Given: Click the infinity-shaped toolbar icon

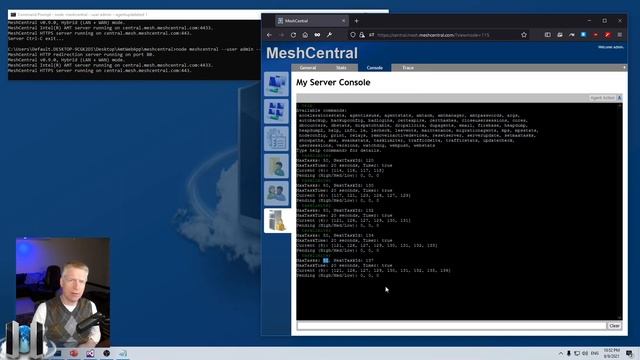Looking at the screenshot, I should (317, 35).
